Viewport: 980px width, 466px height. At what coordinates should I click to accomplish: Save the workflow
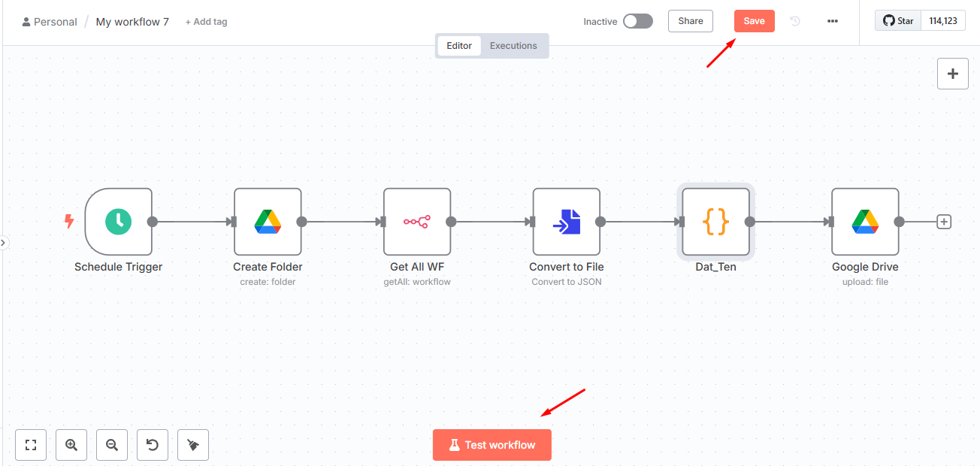(755, 21)
